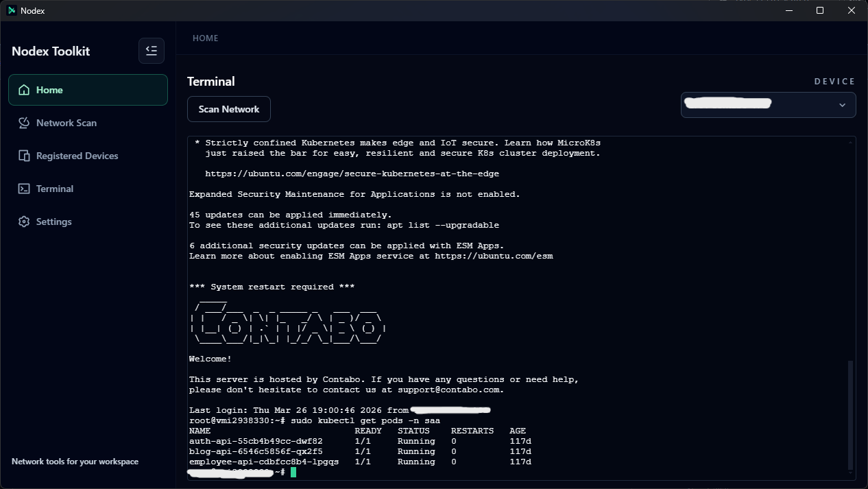
Task: Click the chevron on the device selector
Action: [x=842, y=105]
